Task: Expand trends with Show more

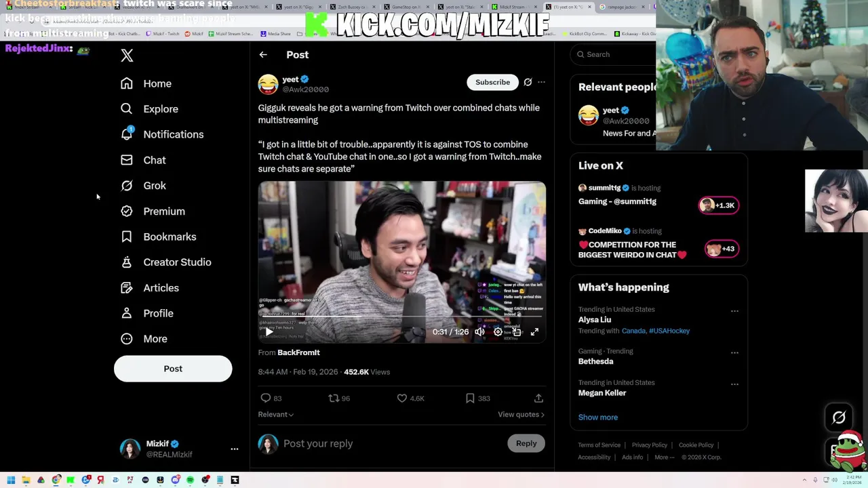Action: (598, 418)
